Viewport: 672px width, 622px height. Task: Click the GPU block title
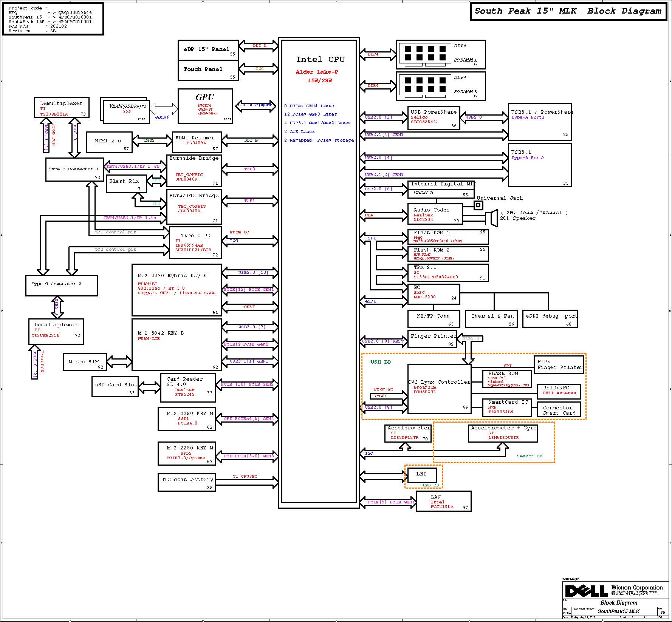point(205,97)
